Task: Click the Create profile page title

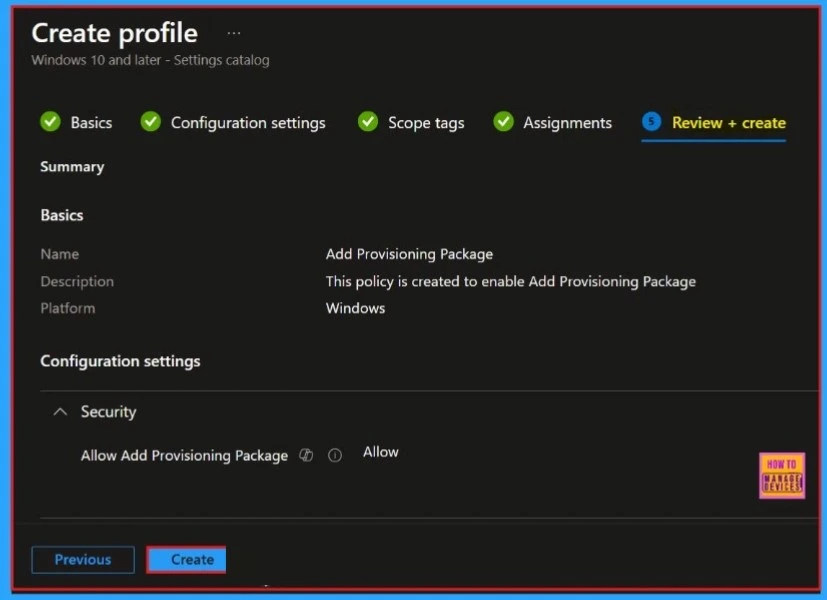Action: (114, 33)
